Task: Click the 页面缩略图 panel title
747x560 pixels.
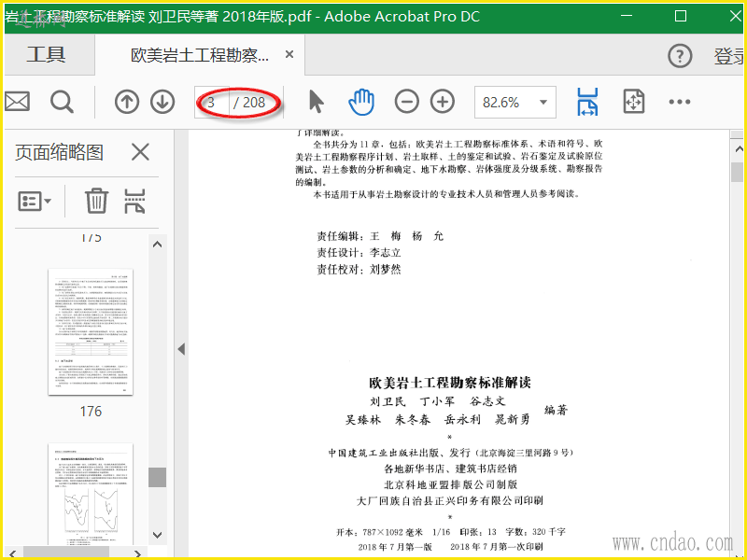Action: click(59, 152)
